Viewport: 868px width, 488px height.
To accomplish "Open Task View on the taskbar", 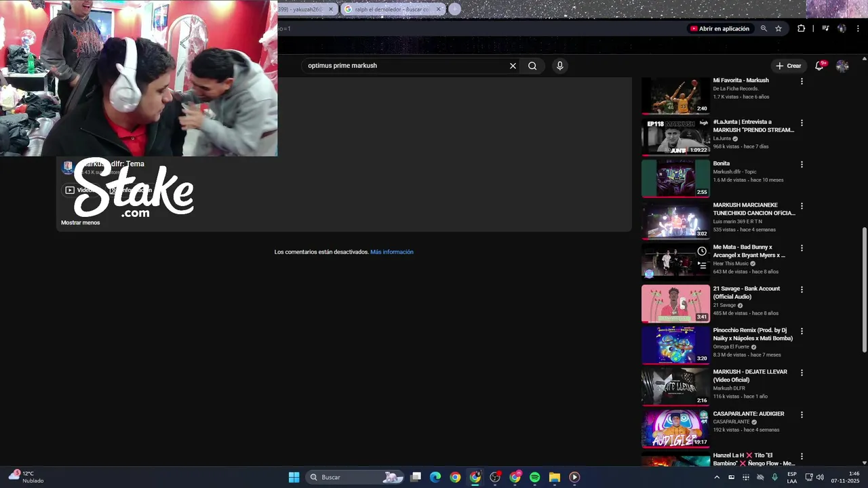I will (416, 477).
